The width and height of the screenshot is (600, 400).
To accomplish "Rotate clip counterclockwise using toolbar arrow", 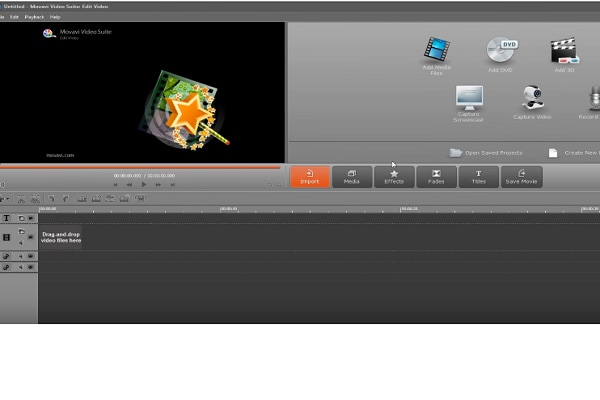I will click(51, 199).
